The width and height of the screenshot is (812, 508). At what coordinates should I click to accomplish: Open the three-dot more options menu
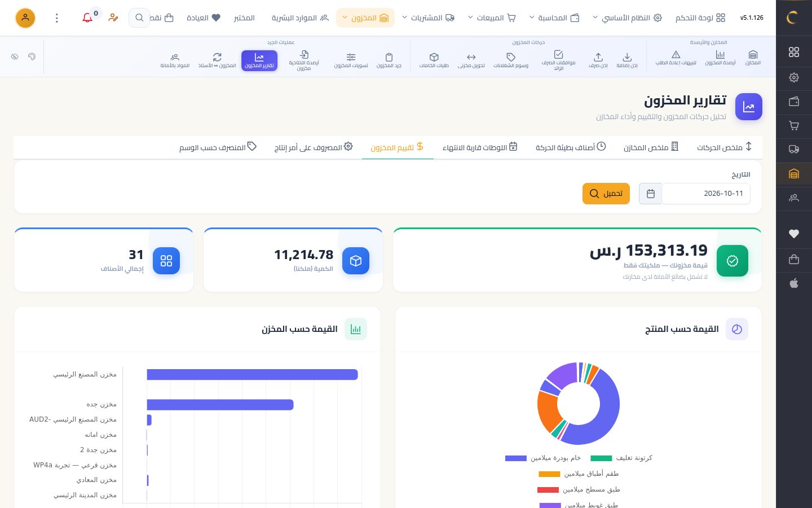57,18
